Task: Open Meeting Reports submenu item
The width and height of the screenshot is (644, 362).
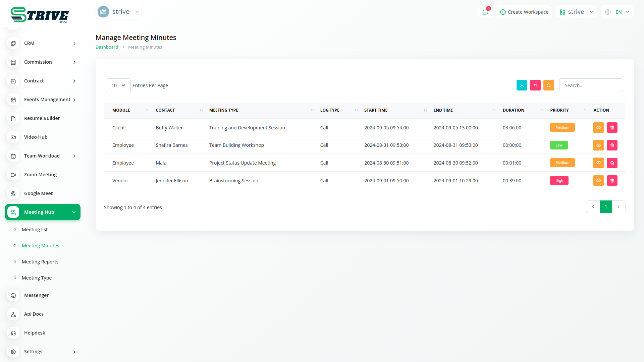Action: click(x=40, y=262)
